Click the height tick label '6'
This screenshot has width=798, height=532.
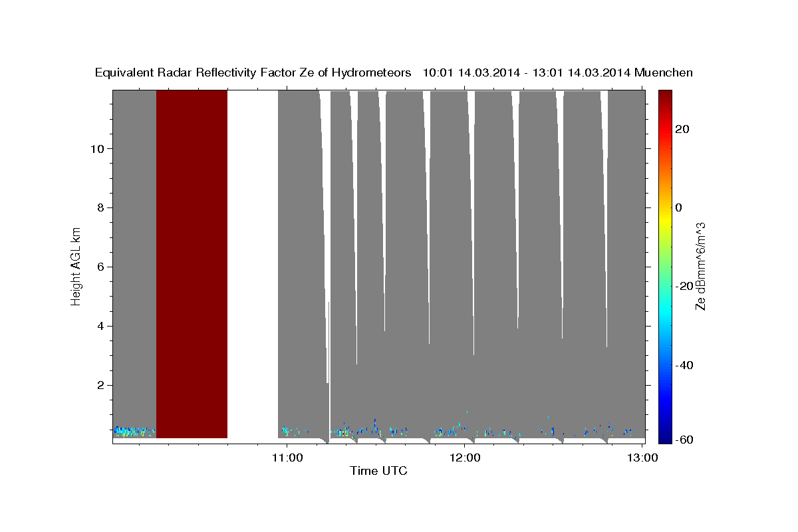click(x=101, y=267)
